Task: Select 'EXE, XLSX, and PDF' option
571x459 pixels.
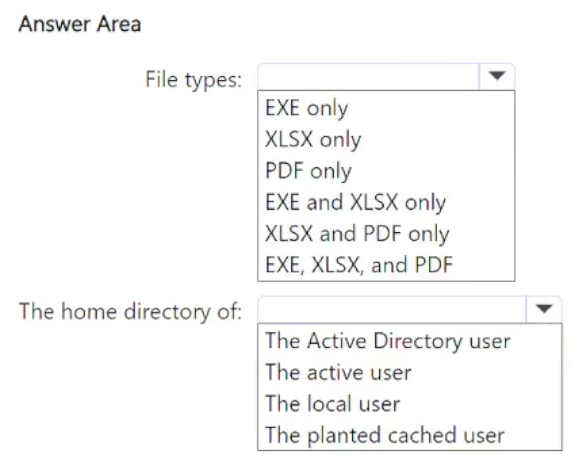Action: click(x=359, y=265)
